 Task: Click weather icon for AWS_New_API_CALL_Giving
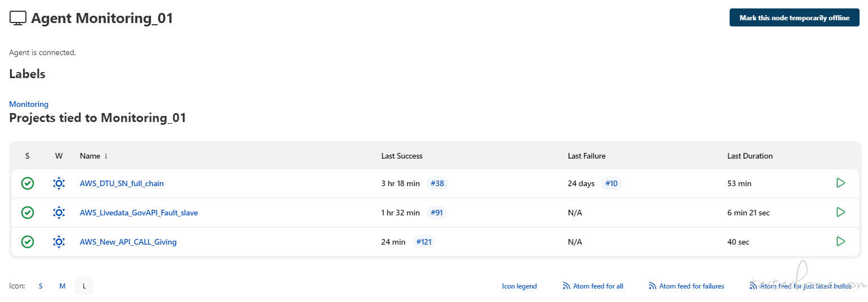59,242
